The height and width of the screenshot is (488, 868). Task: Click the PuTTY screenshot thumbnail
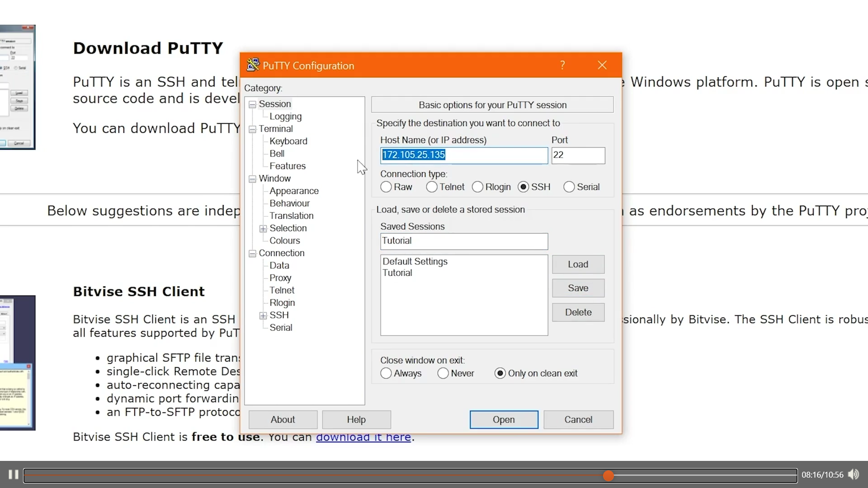(x=17, y=87)
